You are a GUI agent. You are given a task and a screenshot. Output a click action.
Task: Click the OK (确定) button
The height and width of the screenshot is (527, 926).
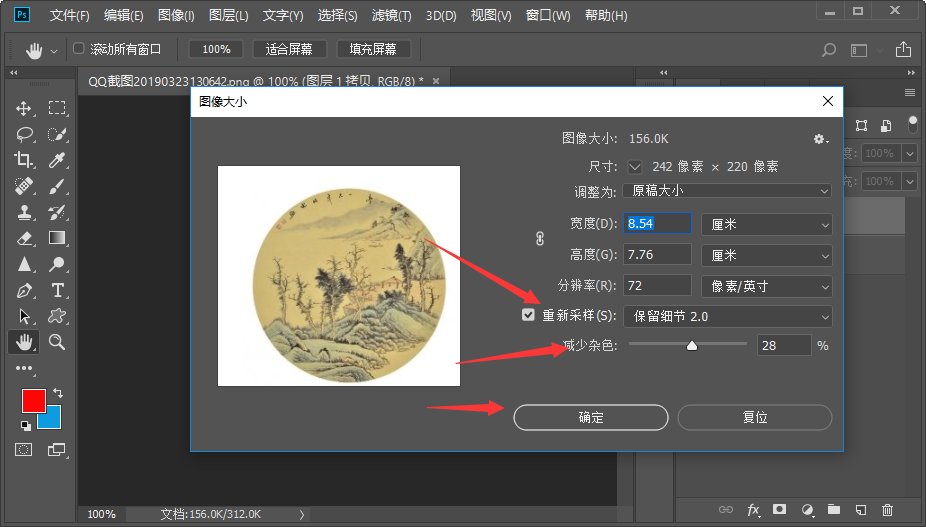pyautogui.click(x=591, y=417)
